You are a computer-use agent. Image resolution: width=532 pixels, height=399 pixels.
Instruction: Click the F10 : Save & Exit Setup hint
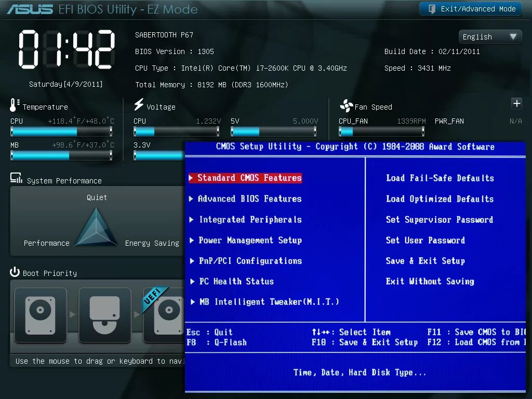[365, 342]
